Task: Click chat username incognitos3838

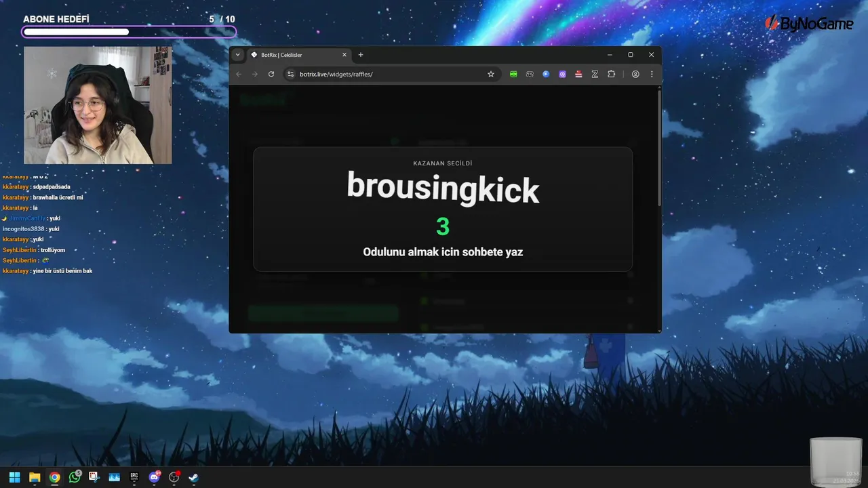Action: click(x=24, y=229)
